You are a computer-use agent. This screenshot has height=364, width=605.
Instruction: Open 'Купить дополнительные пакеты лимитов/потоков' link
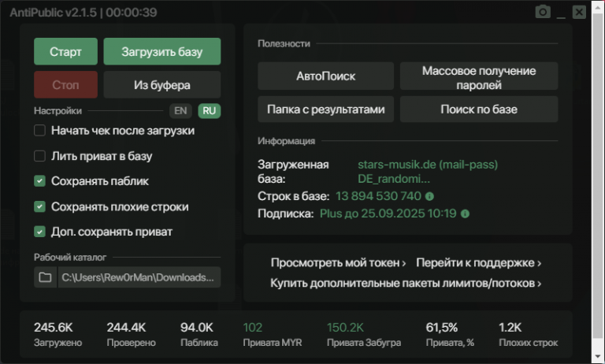[x=406, y=284]
